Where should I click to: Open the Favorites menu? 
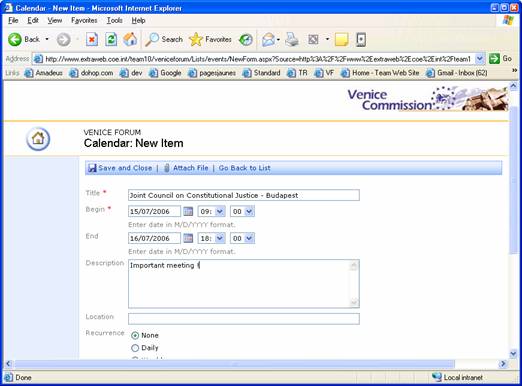pyautogui.click(x=84, y=21)
